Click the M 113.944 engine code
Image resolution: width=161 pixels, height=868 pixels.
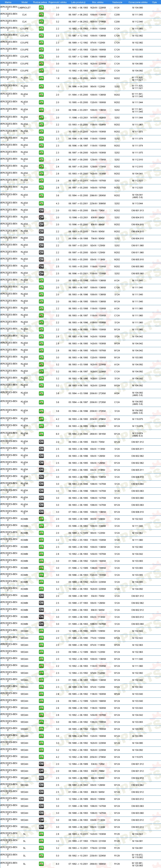pyautogui.click(x=137, y=203)
